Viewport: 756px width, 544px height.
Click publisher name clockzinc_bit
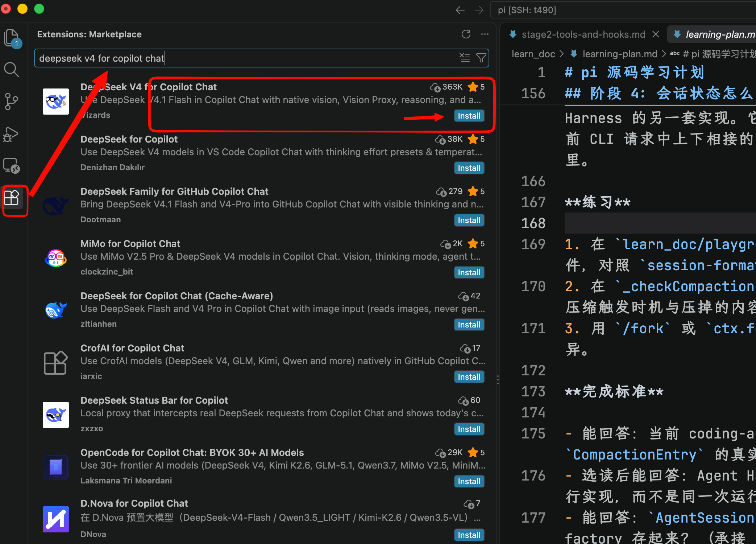(x=107, y=272)
